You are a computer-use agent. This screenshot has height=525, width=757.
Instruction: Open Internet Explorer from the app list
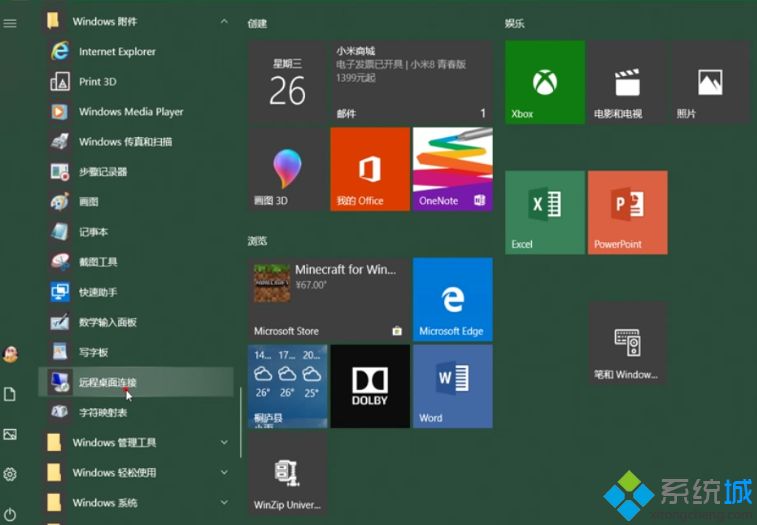(x=136, y=52)
